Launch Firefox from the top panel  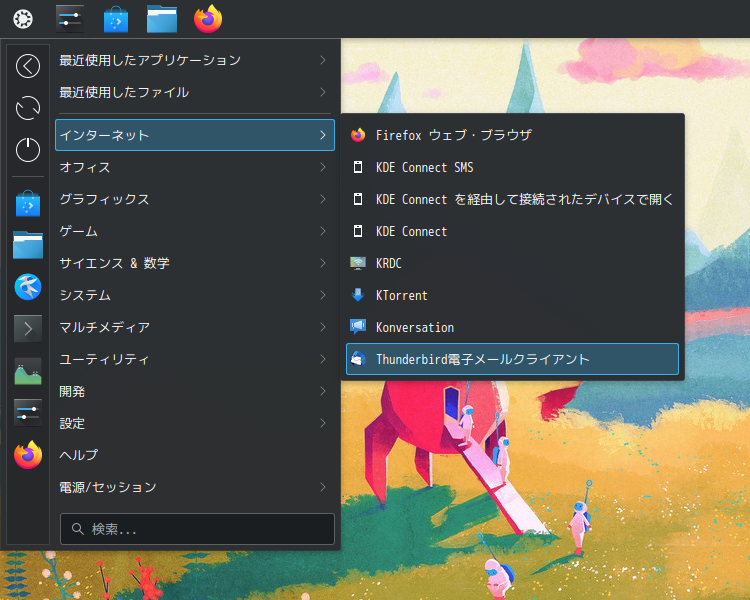208,19
